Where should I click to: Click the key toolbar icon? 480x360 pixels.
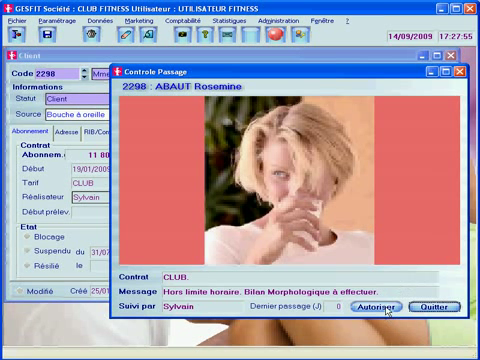point(205,34)
